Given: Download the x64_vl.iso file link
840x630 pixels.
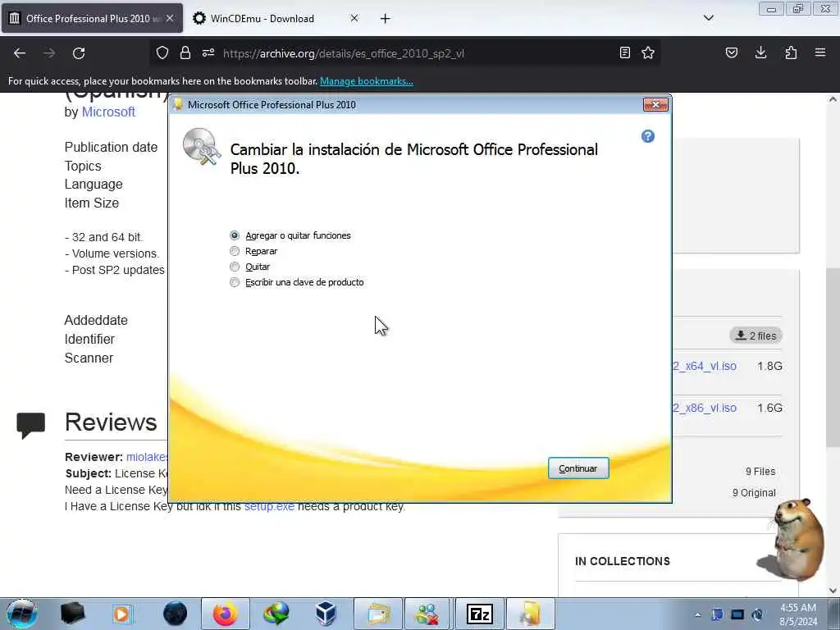Looking at the screenshot, I should pyautogui.click(x=705, y=366).
